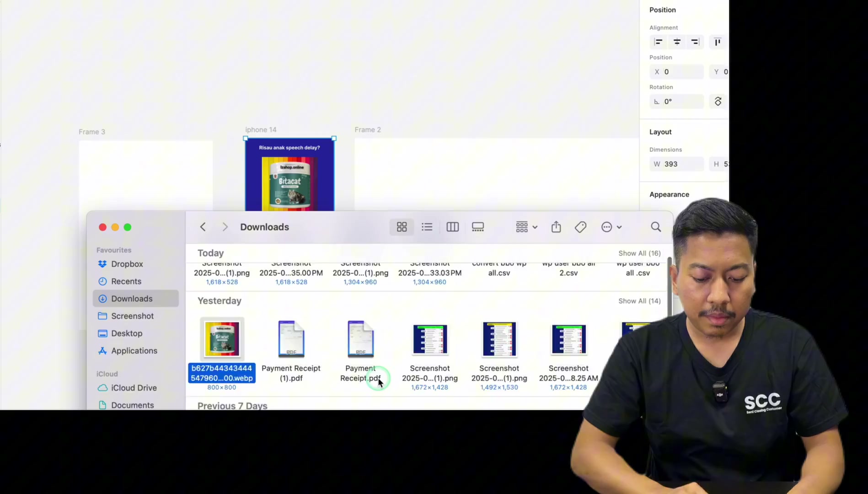Click the flip icon beside Rotation field
This screenshot has width=868, height=494.
point(718,102)
